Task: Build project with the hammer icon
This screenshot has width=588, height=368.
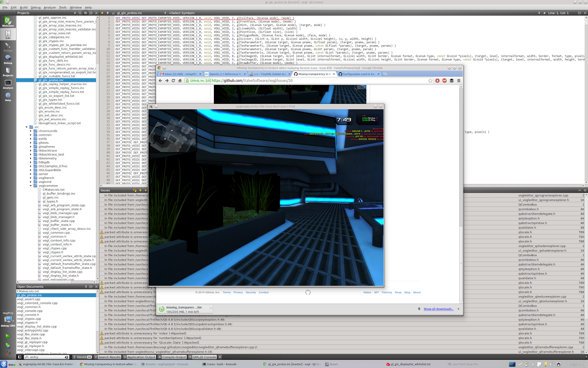Action: point(8,353)
